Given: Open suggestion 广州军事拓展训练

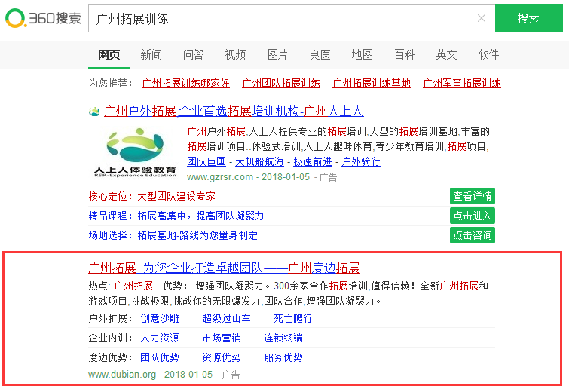Looking at the screenshot, I should [x=461, y=83].
